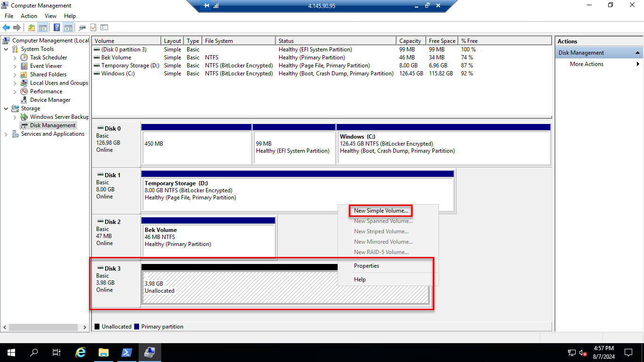Click the console tree horizontal scrollbar thumb
The height and width of the screenshot is (362, 644).
click(43, 327)
